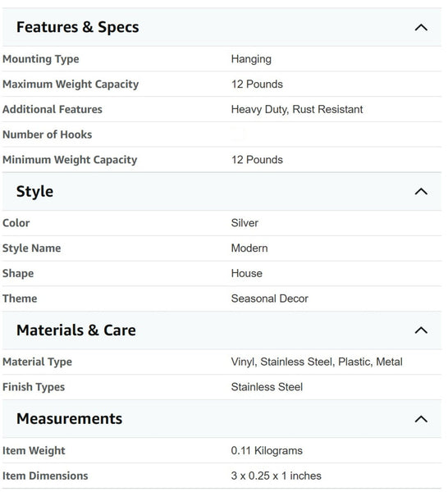Click the 0.11 Kilograms item weight
The height and width of the screenshot is (492, 448).
pos(267,450)
